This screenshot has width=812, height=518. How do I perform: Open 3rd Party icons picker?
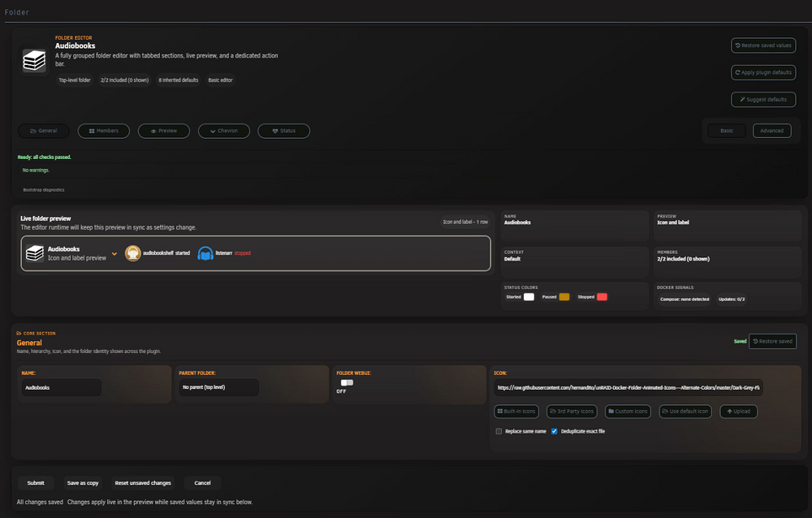click(572, 412)
